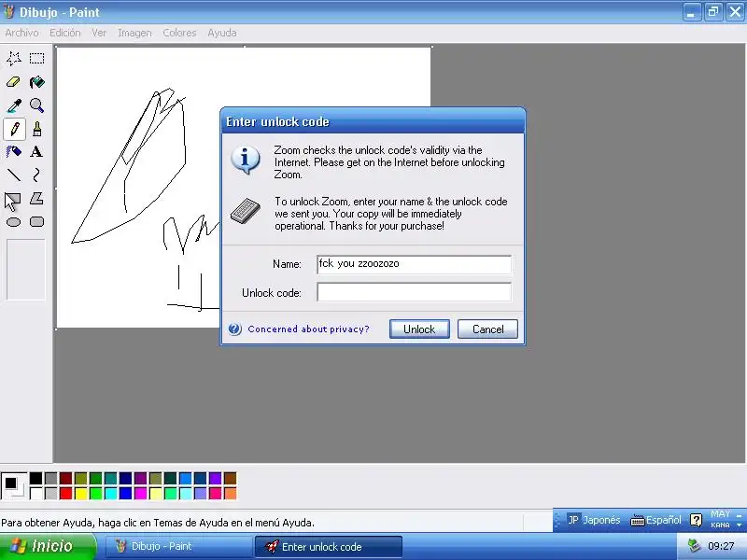747x560 pixels.
Task: Open the Imagen menu
Action: tap(134, 33)
